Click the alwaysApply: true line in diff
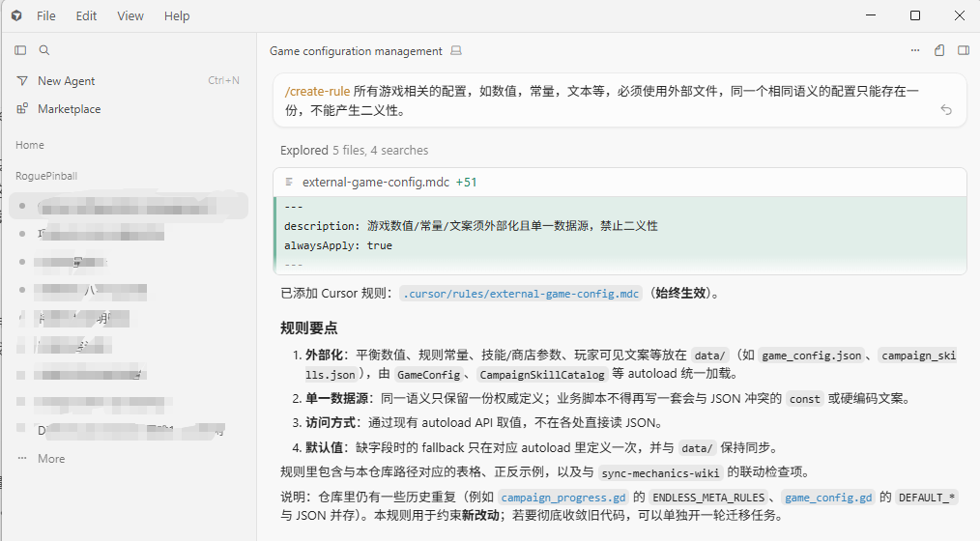The height and width of the screenshot is (541, 980). tap(338, 245)
